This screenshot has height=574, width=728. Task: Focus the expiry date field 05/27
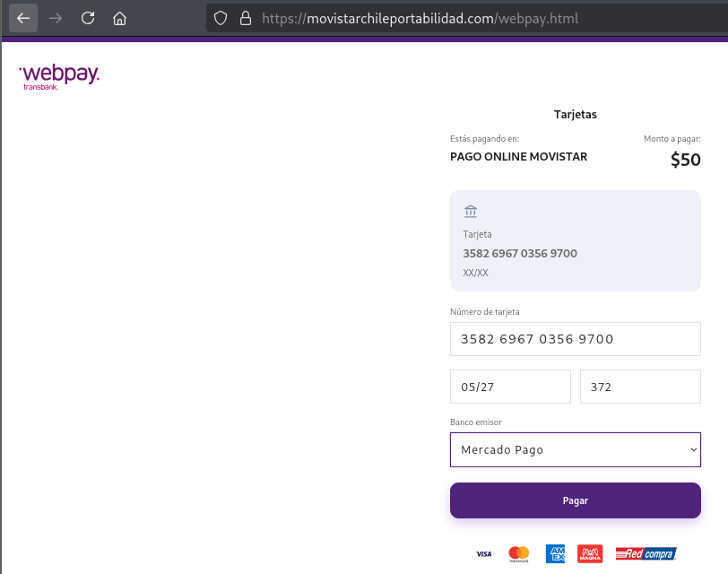(x=510, y=387)
